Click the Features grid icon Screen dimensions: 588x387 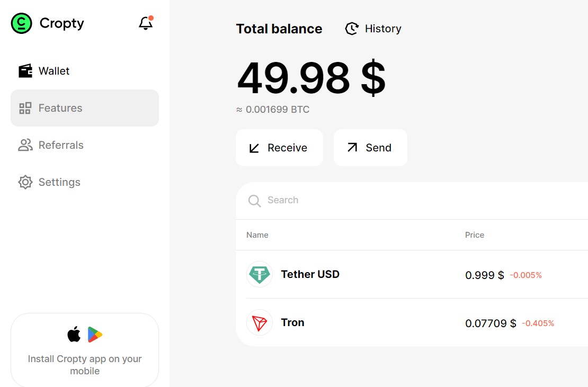point(25,107)
